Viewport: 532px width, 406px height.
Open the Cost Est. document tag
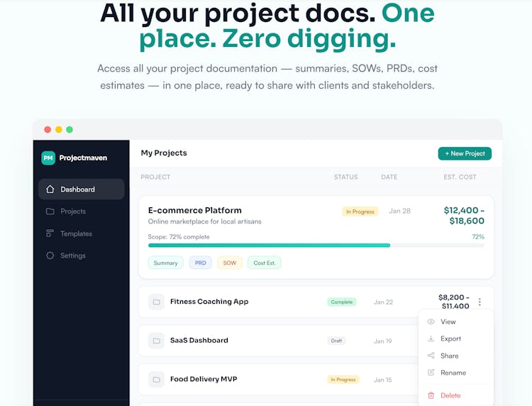(x=265, y=263)
